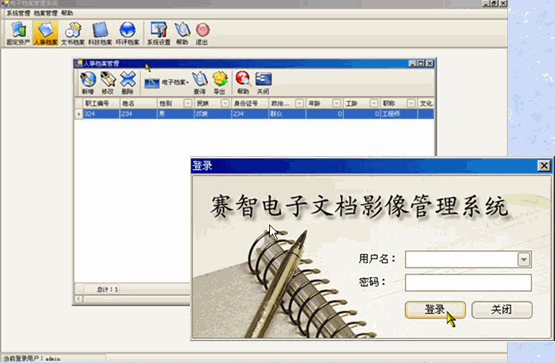The width and height of the screenshot is (555, 363).
Task: Select the 文书档案 toolbar icon
Action: [73, 34]
